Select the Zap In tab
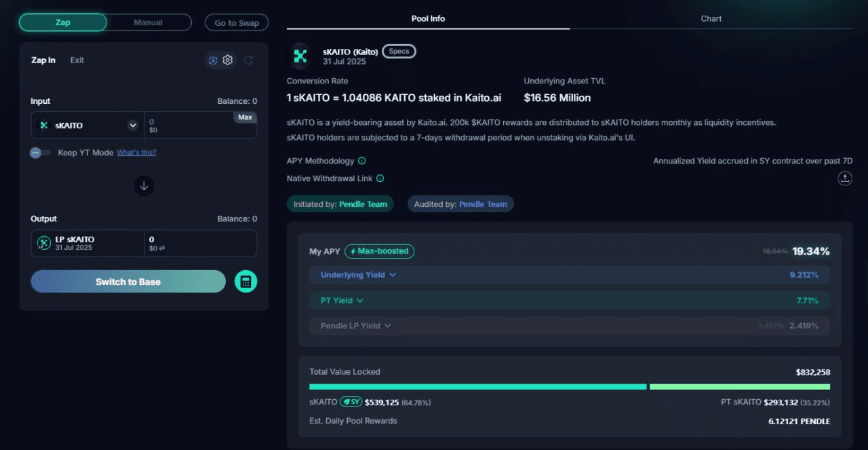The width and height of the screenshot is (868, 450). [43, 60]
